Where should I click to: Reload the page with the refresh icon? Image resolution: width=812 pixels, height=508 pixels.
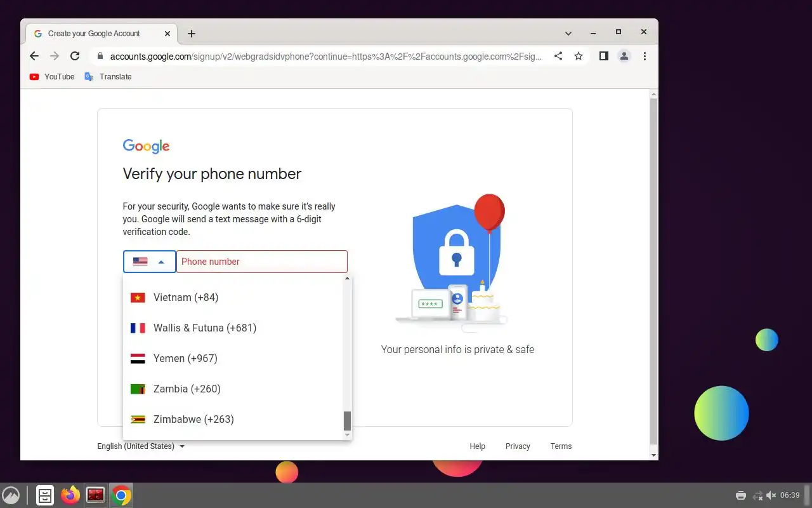[x=75, y=56]
